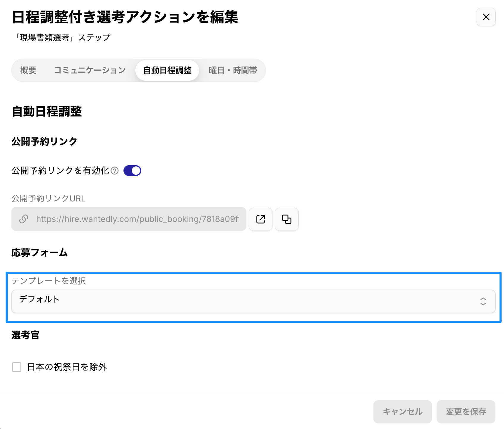Click the 公開予約リンクを有効化 label text
Viewport: 504px width, 429px height.
point(60,171)
